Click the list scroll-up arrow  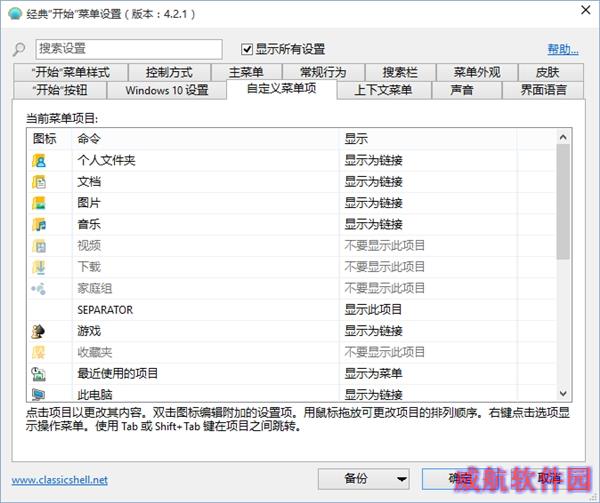pyautogui.click(x=563, y=137)
